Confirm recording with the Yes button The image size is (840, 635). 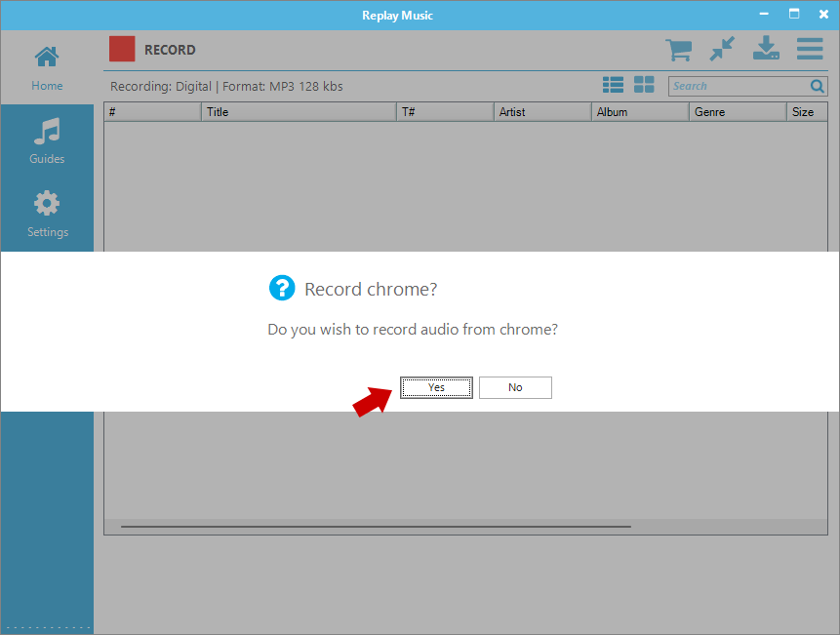click(x=436, y=387)
